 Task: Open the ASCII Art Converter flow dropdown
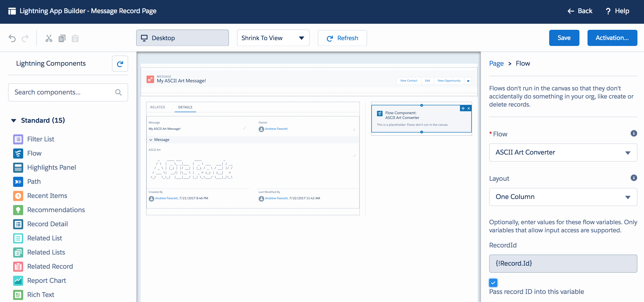563,153
